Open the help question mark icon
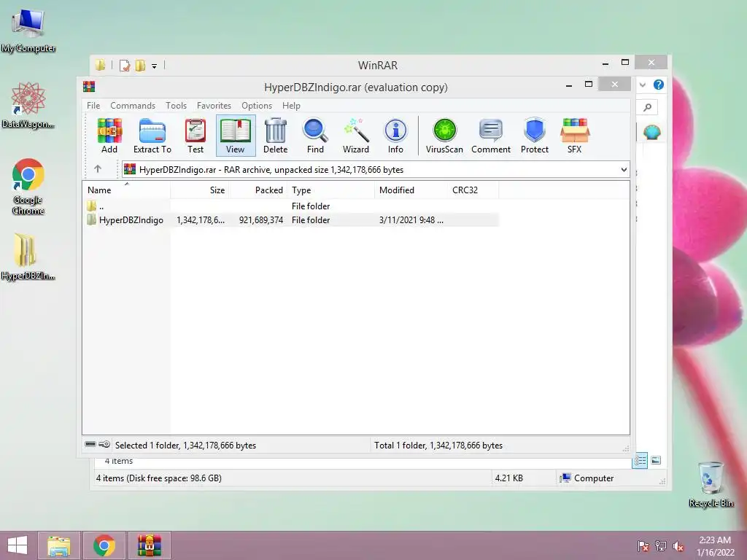The width and height of the screenshot is (747, 560). coord(659,85)
